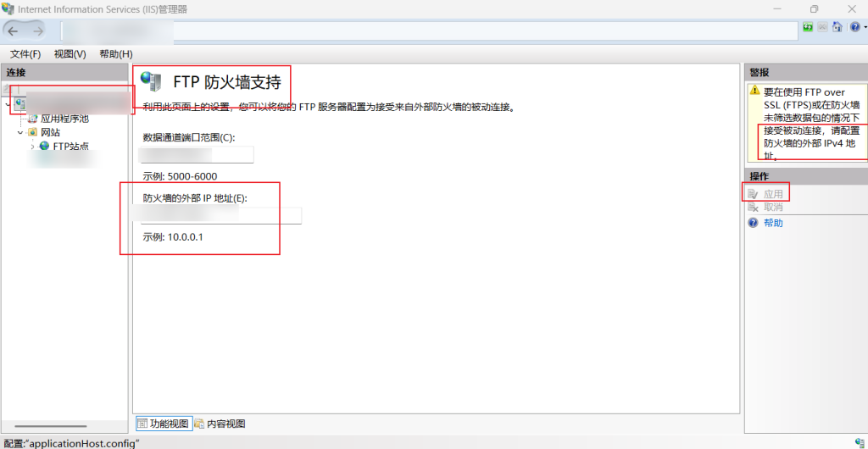Restore down the IIS window
The height and width of the screenshot is (449, 868).
(814, 8)
